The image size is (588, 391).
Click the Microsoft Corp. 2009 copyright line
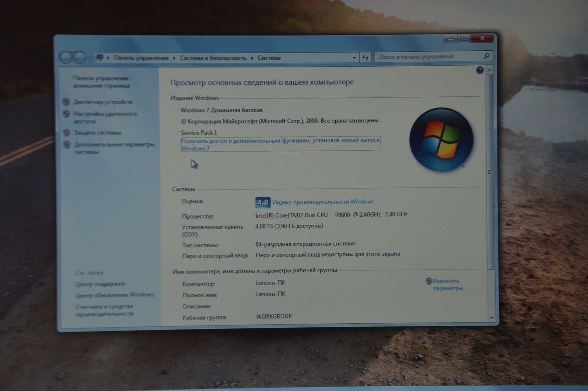(x=280, y=121)
